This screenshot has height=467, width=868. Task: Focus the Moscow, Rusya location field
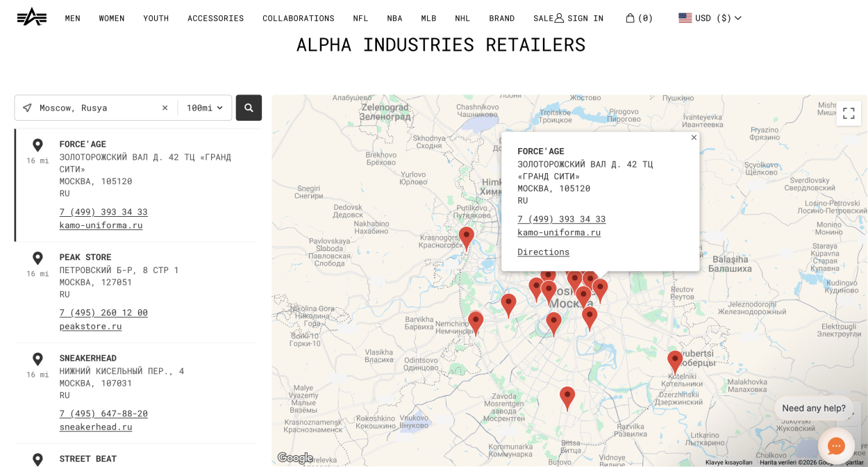click(x=96, y=108)
